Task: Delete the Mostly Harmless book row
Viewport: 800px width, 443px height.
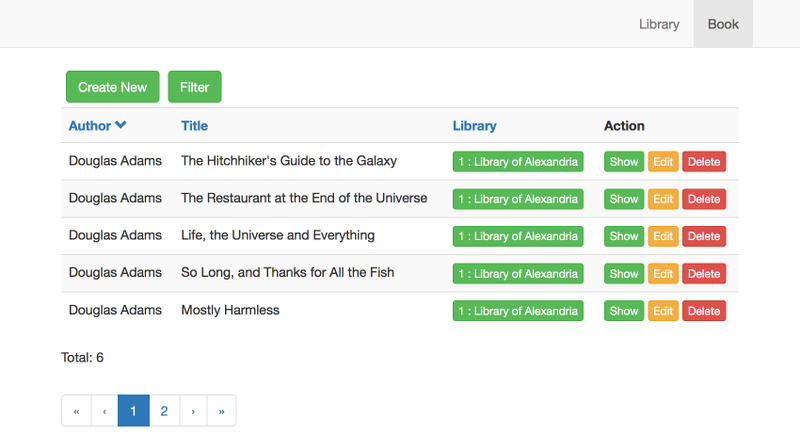Action: 704,311
